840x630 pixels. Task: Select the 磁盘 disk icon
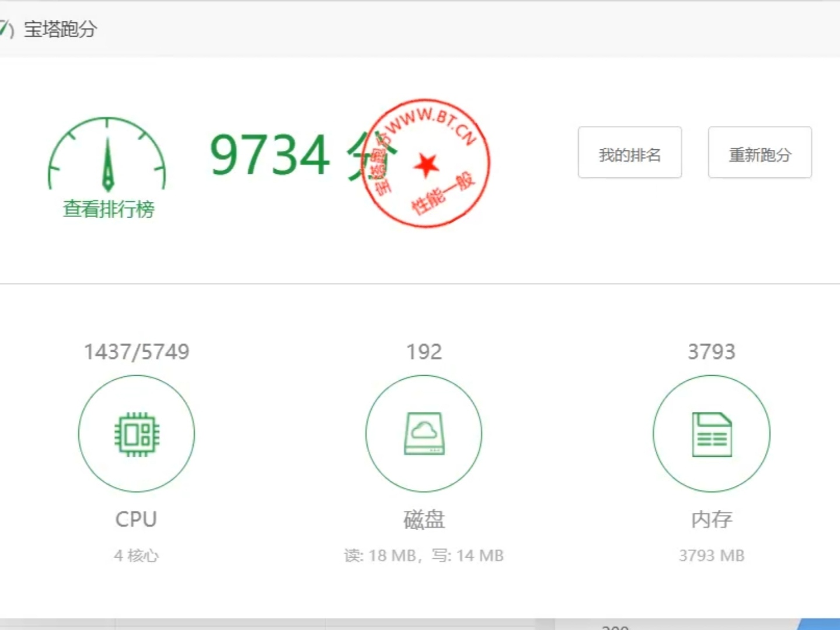pyautogui.click(x=424, y=434)
